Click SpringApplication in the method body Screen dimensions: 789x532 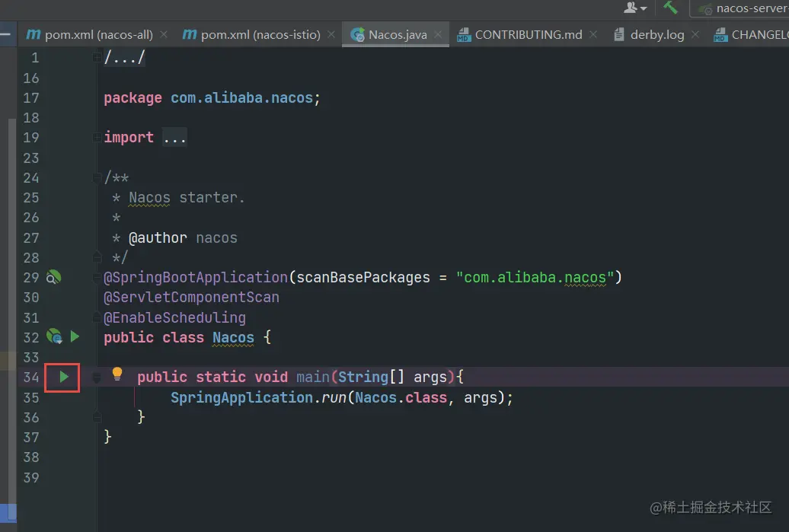coord(241,398)
